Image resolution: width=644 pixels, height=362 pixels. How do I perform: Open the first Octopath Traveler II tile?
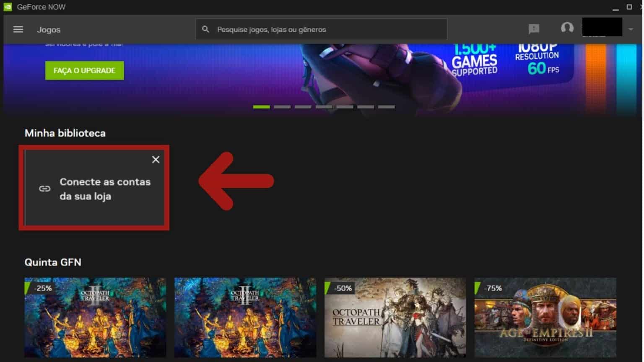(95, 317)
